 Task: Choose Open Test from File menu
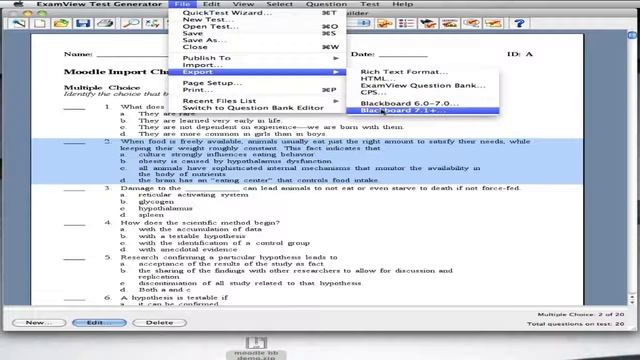click(x=257, y=27)
